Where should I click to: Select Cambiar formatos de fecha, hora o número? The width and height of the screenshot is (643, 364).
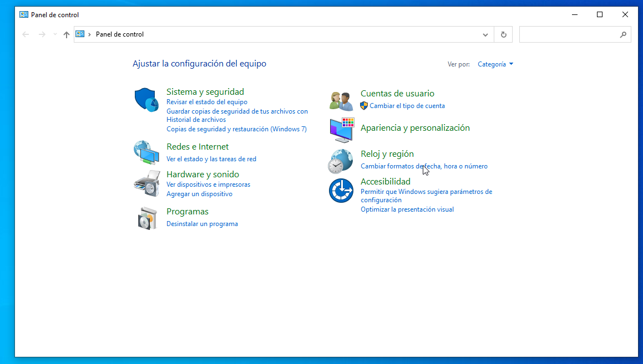(x=424, y=166)
